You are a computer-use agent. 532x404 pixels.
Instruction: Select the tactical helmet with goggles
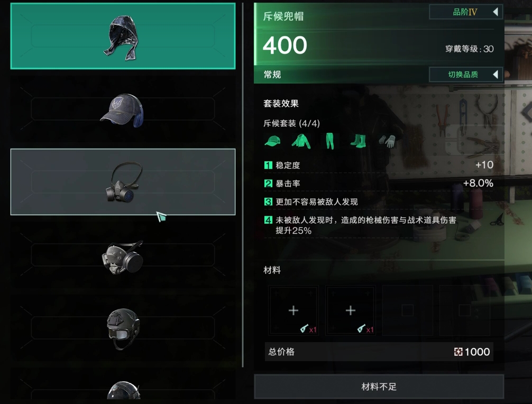pos(123,328)
